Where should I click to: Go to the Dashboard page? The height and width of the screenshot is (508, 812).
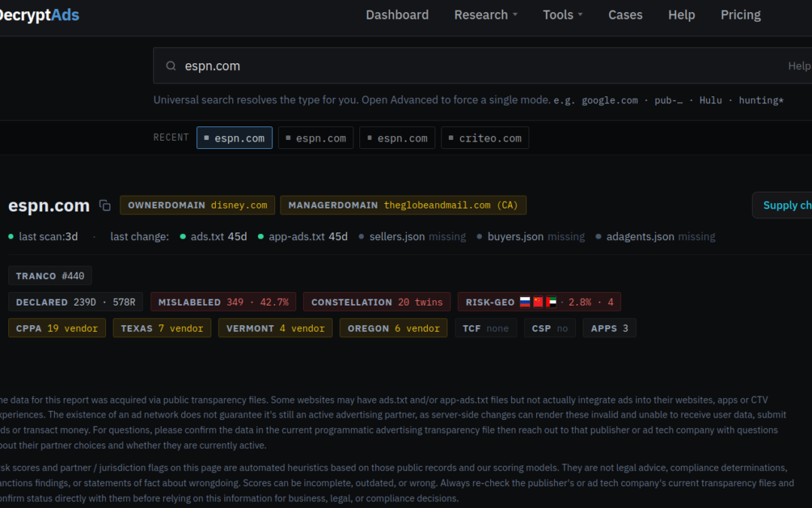397,14
